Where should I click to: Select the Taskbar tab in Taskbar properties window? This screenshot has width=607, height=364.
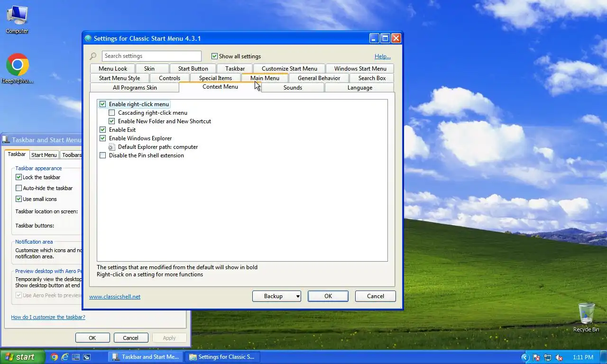tap(17, 154)
